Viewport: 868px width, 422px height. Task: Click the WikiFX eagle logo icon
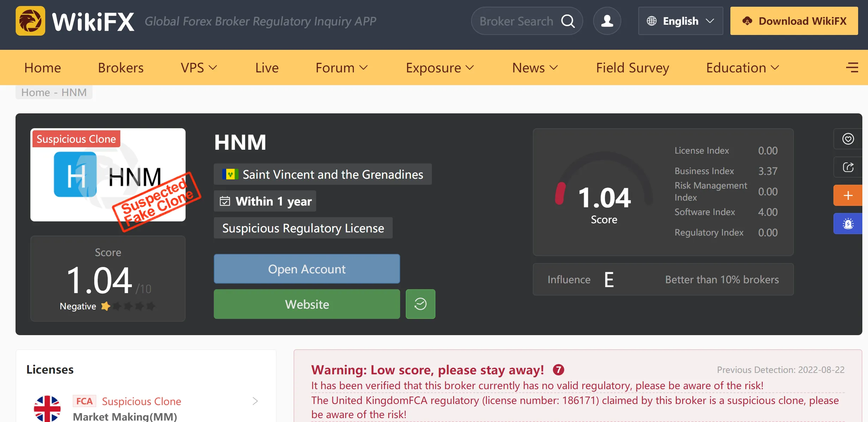point(30,21)
